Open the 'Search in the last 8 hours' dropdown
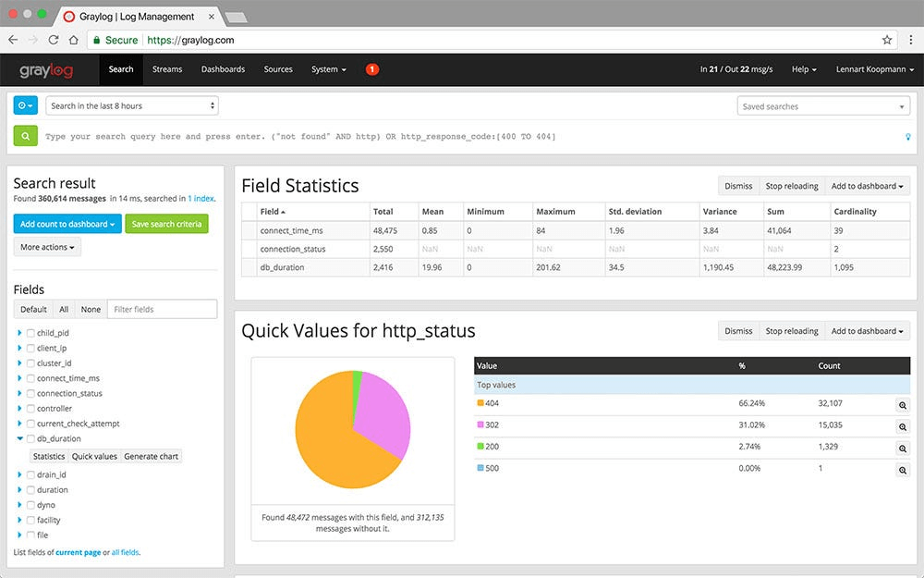The width and height of the screenshot is (924, 578). coord(132,105)
